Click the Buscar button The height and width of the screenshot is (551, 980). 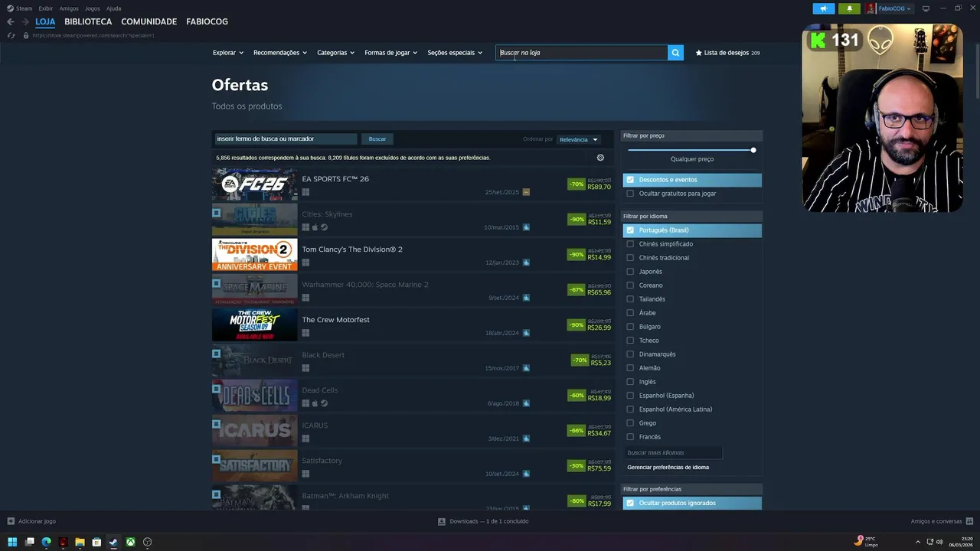377,139
